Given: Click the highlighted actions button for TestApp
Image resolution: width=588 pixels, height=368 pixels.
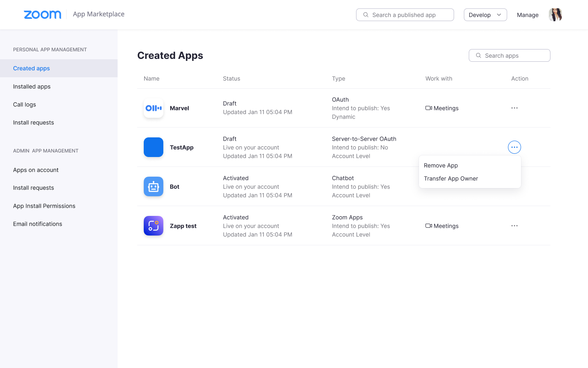Looking at the screenshot, I should tap(514, 147).
